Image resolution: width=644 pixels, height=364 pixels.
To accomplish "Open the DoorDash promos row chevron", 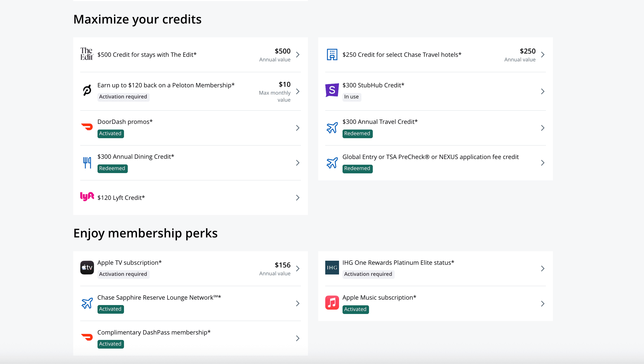I will click(298, 128).
